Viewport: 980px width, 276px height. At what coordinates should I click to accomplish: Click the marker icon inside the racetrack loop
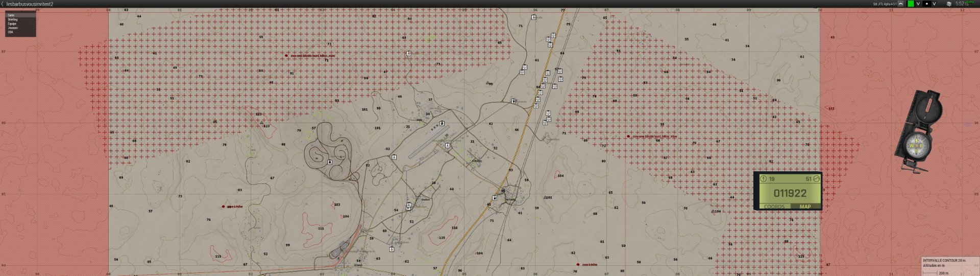pos(330,162)
